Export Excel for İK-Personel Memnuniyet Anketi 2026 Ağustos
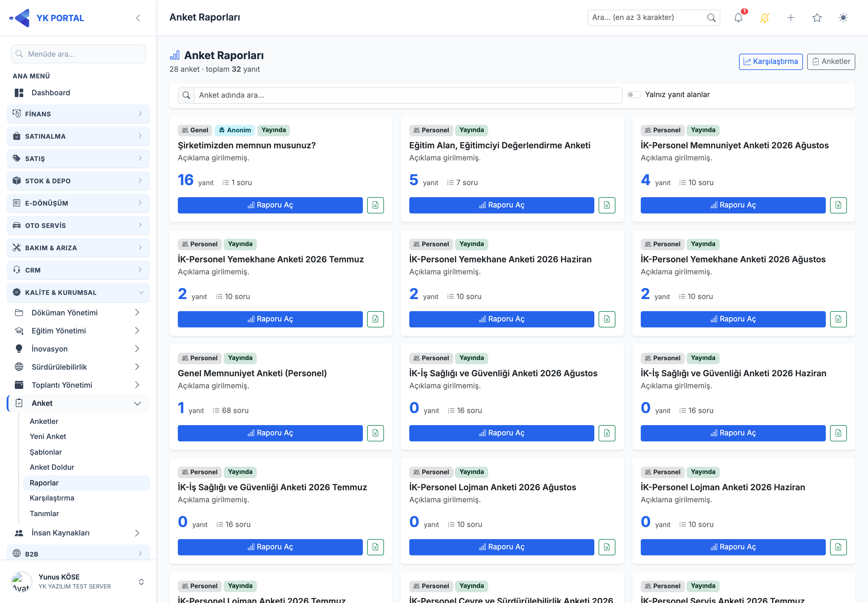The width and height of the screenshot is (868, 603). [x=838, y=205]
